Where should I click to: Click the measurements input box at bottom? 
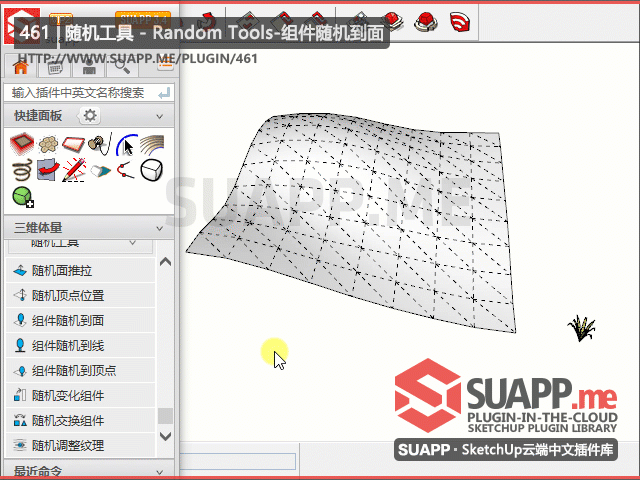point(238,461)
